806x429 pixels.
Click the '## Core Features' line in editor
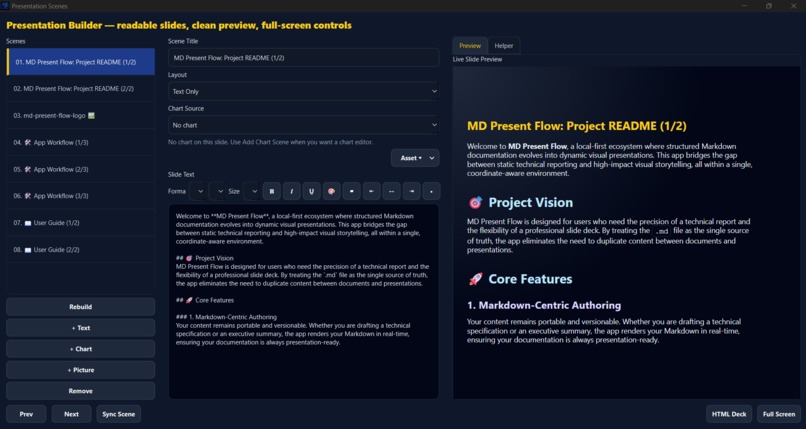point(205,300)
